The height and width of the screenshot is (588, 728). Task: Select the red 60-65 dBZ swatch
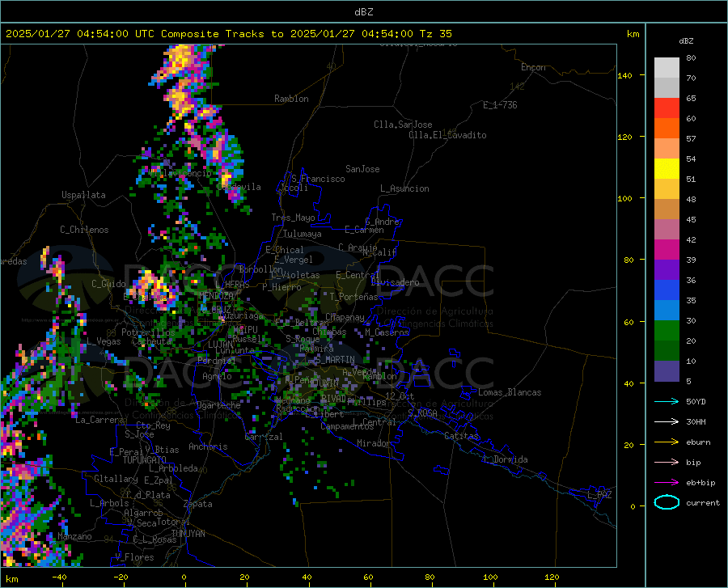pyautogui.click(x=667, y=108)
